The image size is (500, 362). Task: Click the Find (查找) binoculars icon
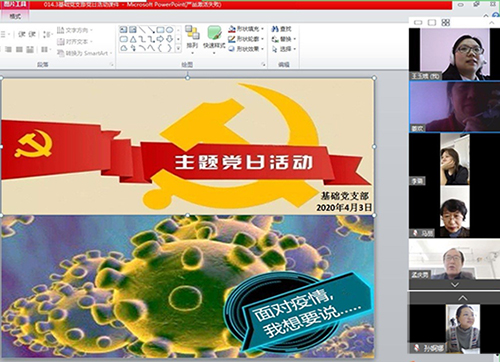click(x=275, y=29)
